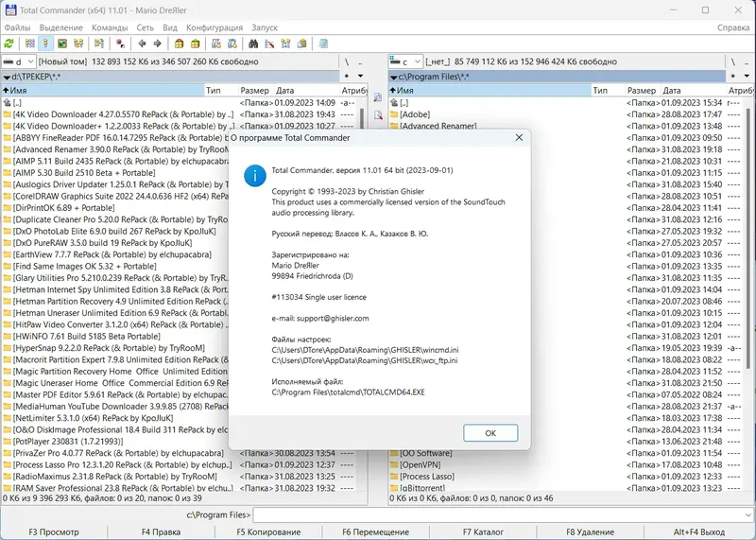Click the right panel root directory backslash button
Viewport: 756px width, 540px height.
click(x=733, y=61)
